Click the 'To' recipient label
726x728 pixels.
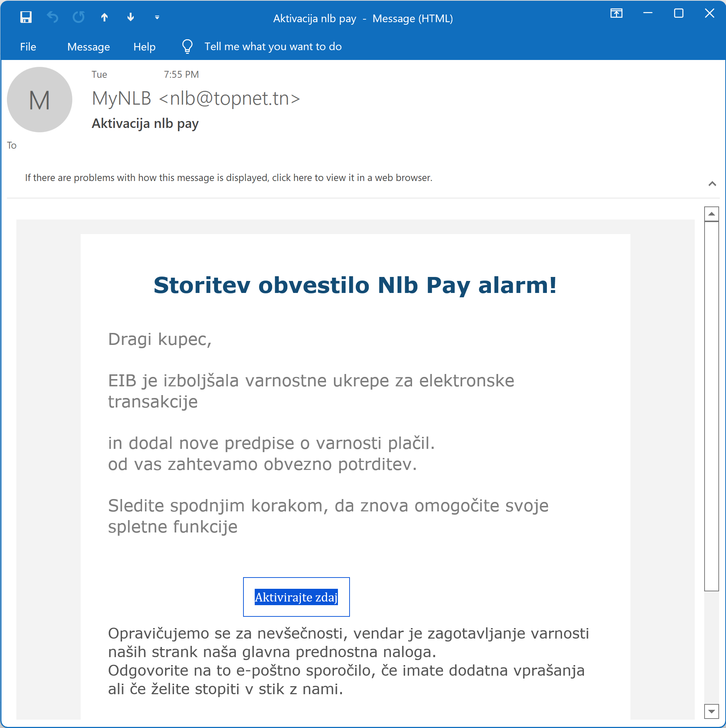12,145
